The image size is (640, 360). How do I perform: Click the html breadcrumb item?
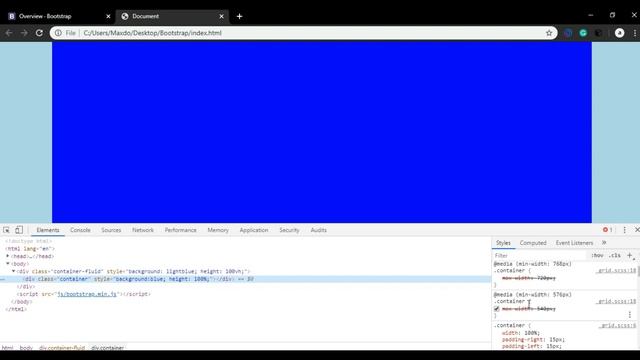click(x=7, y=348)
